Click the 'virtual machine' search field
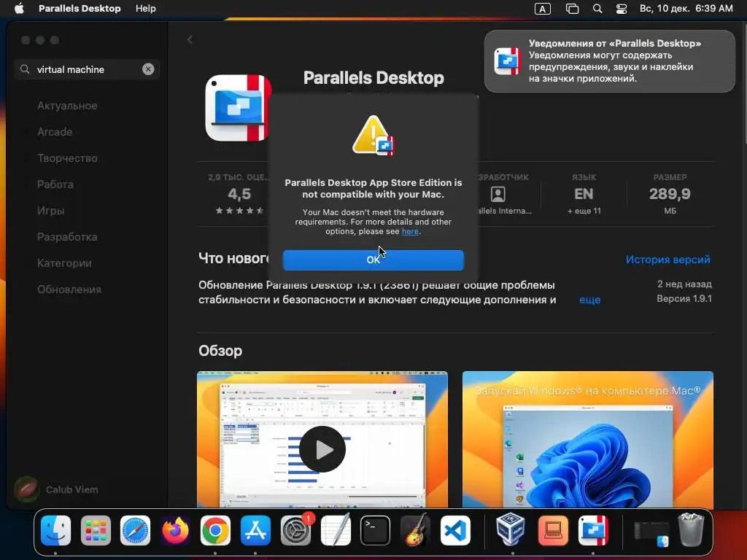 click(x=86, y=69)
